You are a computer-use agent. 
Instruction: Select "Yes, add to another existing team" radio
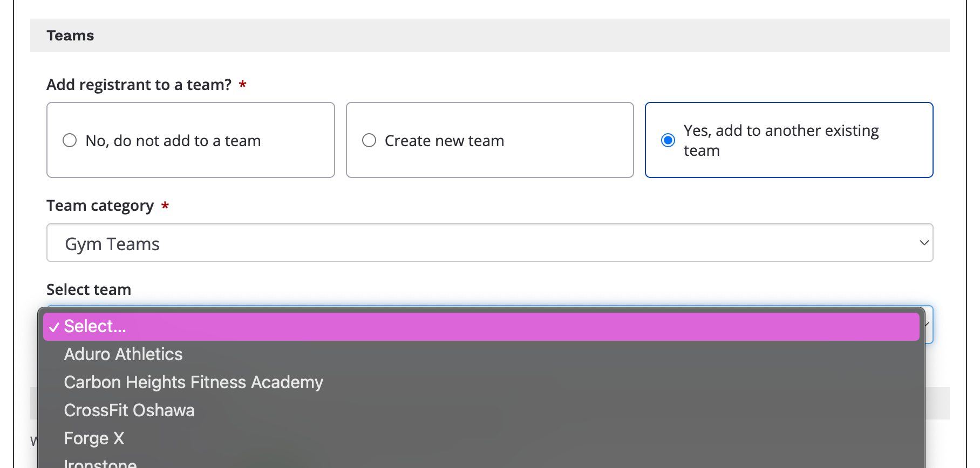(668, 140)
